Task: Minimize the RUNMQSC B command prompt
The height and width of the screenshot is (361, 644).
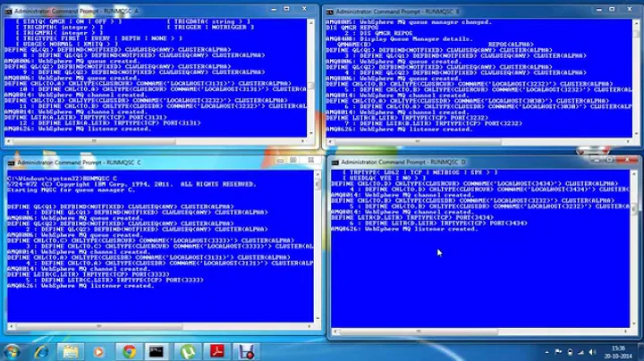Action: click(598, 10)
